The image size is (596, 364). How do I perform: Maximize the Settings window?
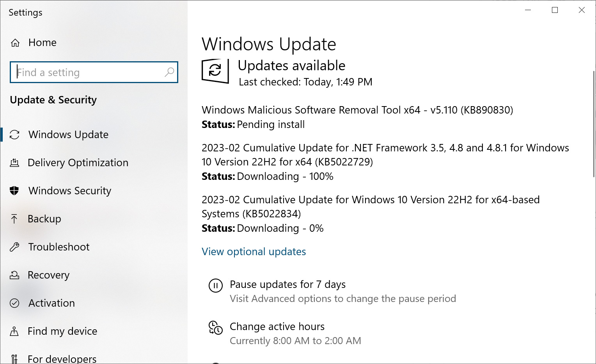click(x=555, y=10)
